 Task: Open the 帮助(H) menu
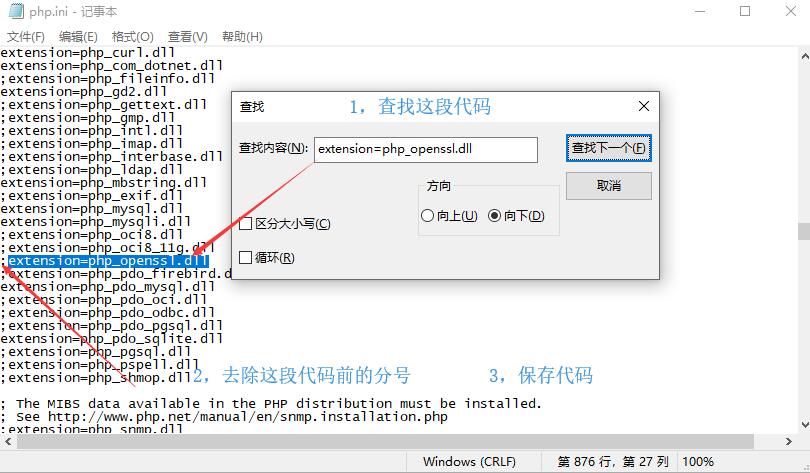pyautogui.click(x=241, y=37)
